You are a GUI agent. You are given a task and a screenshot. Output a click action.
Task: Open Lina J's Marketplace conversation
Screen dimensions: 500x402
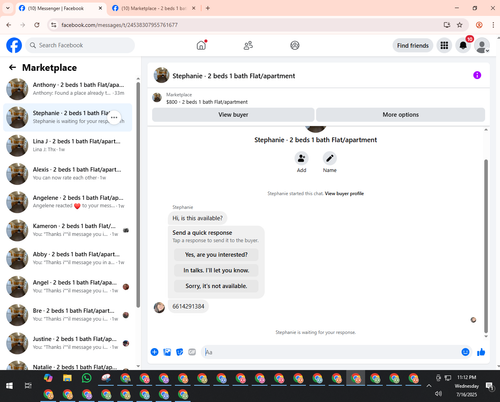(x=68, y=145)
